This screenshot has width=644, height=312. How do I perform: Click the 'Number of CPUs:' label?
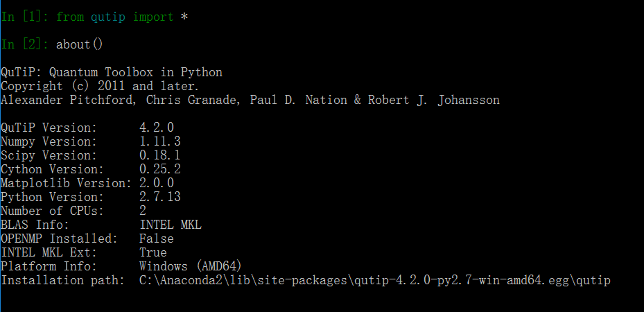click(x=53, y=211)
